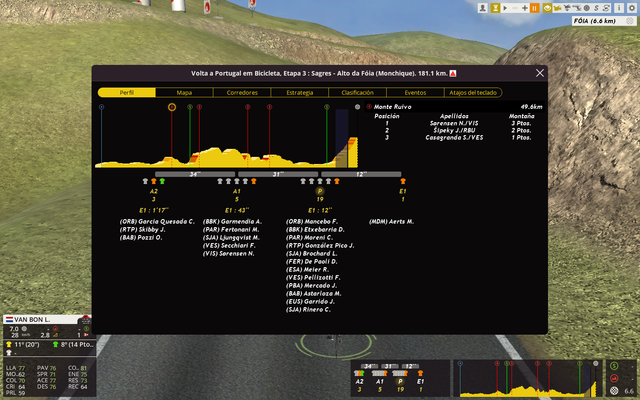
Task: Click the red stage-type icon after 181.1 km
Action: 453,73
